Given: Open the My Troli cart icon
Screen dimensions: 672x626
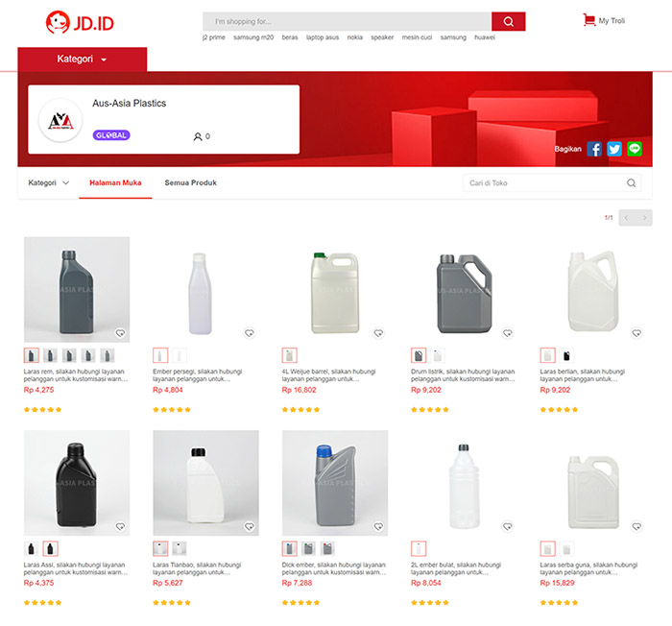Looking at the screenshot, I should 588,20.
